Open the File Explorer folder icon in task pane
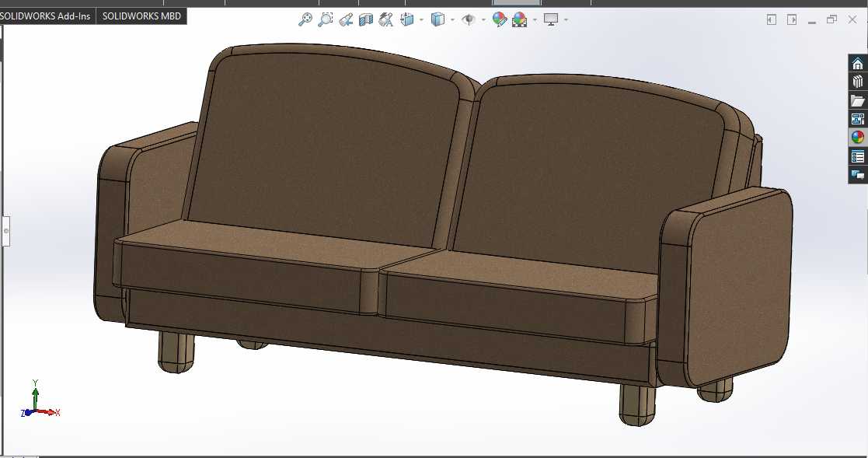Viewport: 868px width, 458px height. coord(858,101)
